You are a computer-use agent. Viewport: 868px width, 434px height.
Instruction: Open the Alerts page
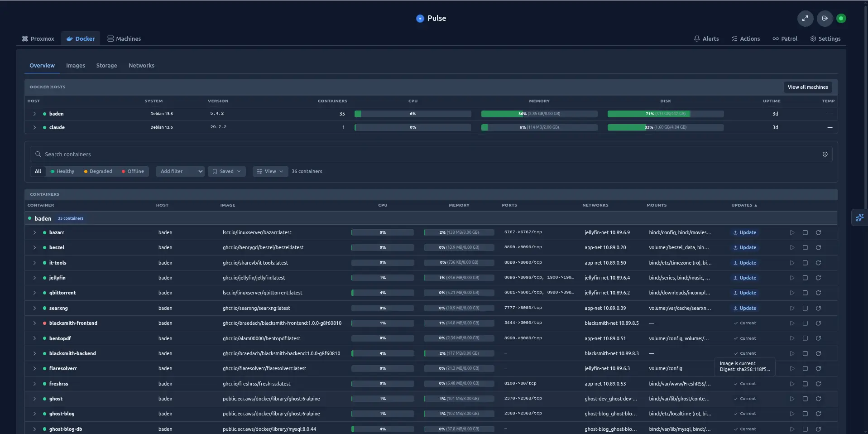tap(706, 39)
